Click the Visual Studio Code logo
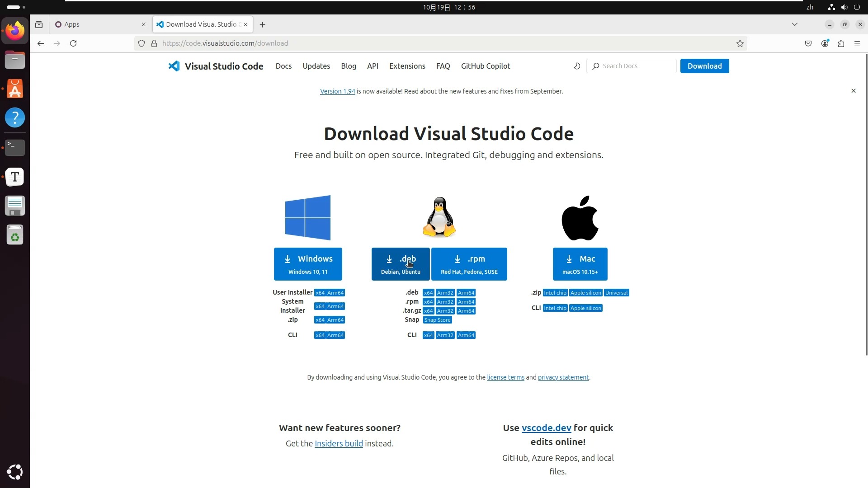Screen dimensions: 868x488 click(x=216, y=66)
